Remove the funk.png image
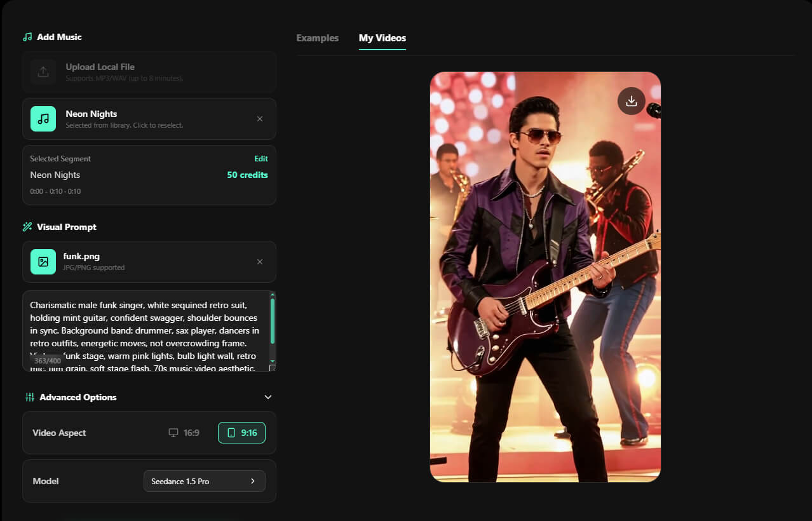The height and width of the screenshot is (521, 812). tap(260, 262)
